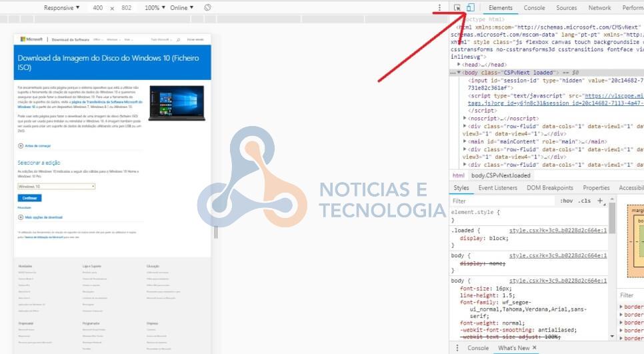The height and width of the screenshot is (354, 644).
Task: Open the Windows 10 edition select box
Action: (x=56, y=187)
